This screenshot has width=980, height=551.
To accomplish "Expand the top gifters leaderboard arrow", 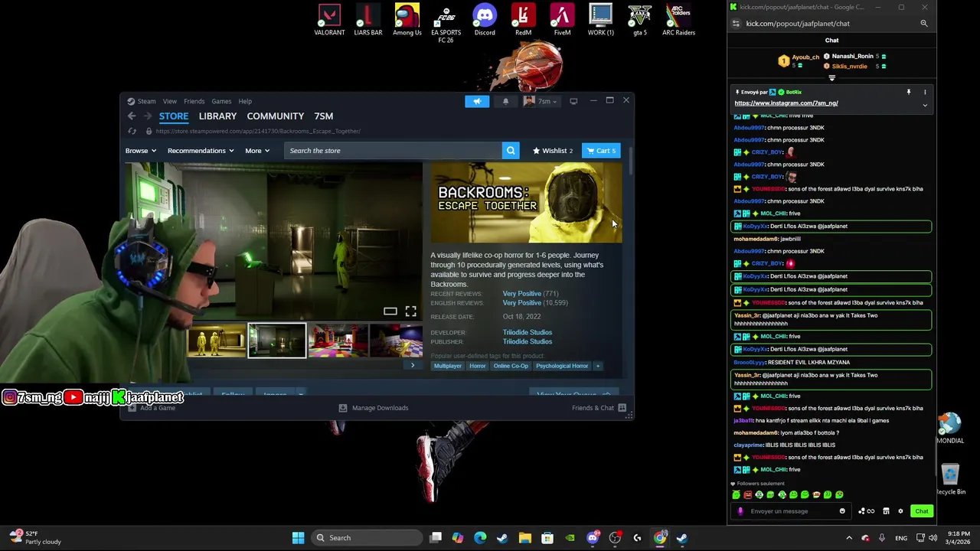I will point(831,77).
